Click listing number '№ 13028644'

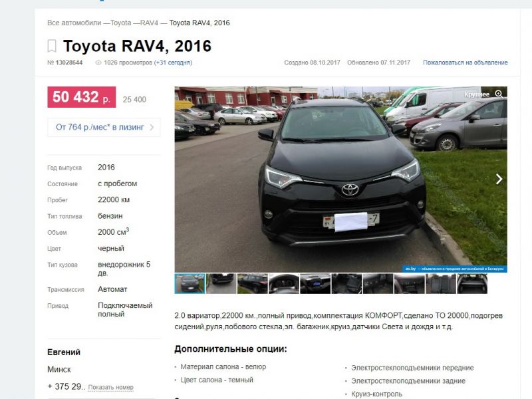pyautogui.click(x=65, y=63)
